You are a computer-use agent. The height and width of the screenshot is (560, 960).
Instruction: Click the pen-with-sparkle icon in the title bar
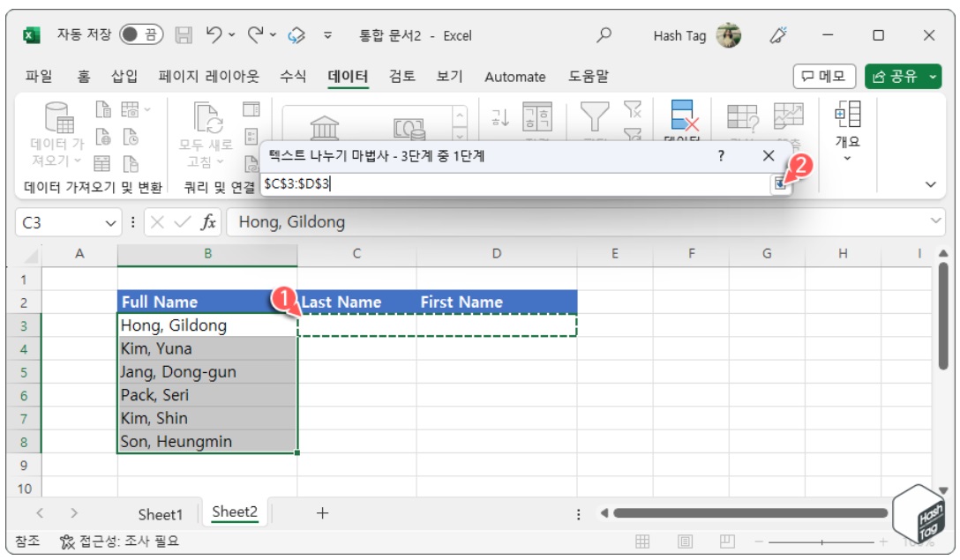click(x=778, y=35)
